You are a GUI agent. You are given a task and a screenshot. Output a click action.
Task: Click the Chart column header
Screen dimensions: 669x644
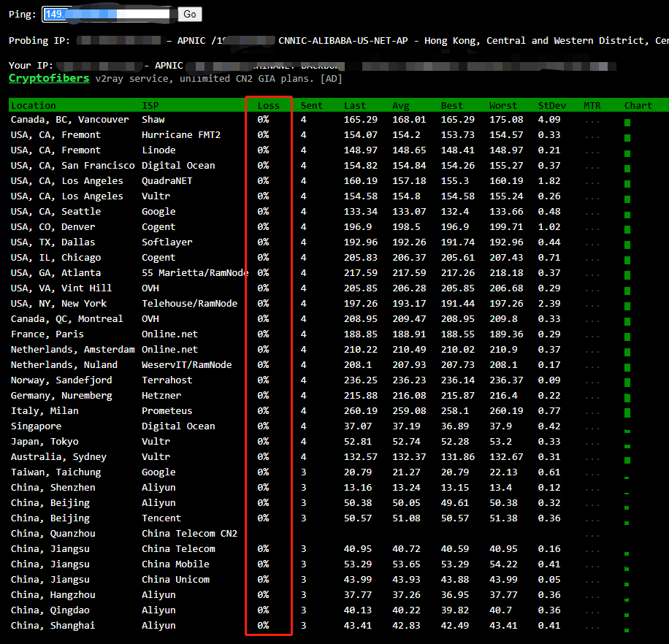[638, 106]
